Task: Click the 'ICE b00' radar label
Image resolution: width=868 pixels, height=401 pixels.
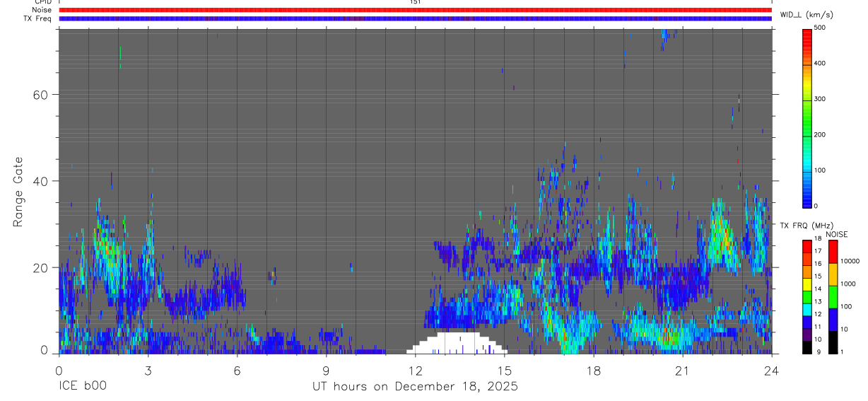Action: pos(81,387)
